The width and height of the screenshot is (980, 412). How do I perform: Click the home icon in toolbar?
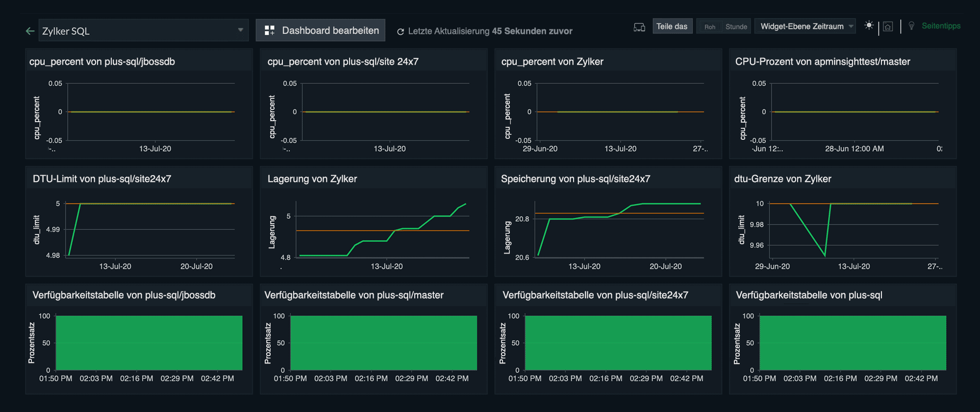click(888, 26)
